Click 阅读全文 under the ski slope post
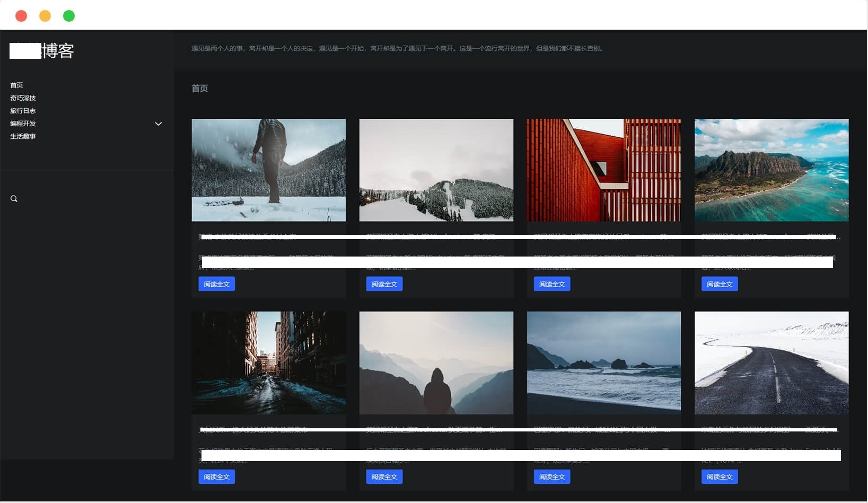The width and height of the screenshot is (868, 503). (x=384, y=284)
